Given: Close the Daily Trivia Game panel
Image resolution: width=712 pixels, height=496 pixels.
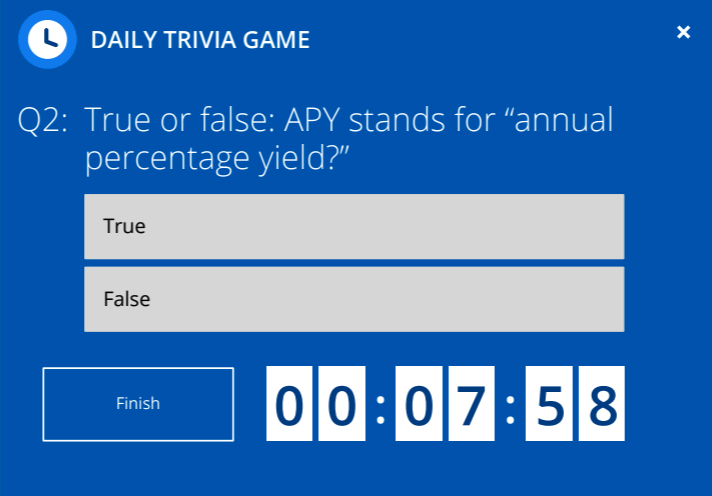Looking at the screenshot, I should [x=683, y=32].
